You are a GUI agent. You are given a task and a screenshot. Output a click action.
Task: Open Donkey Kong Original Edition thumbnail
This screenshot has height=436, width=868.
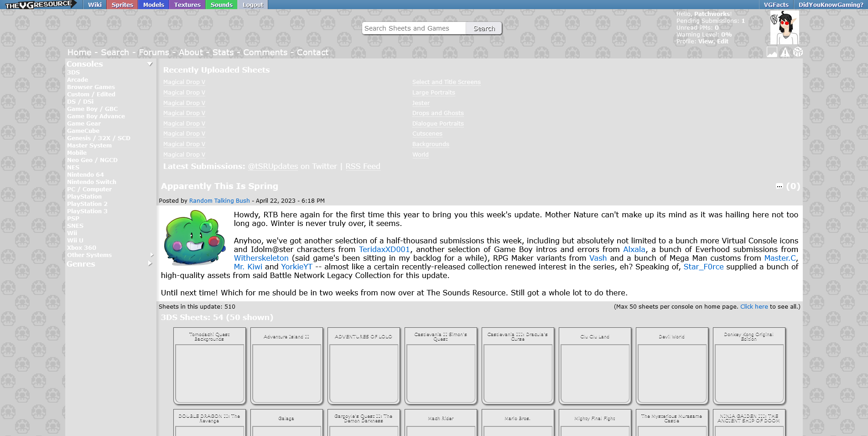[x=749, y=366]
